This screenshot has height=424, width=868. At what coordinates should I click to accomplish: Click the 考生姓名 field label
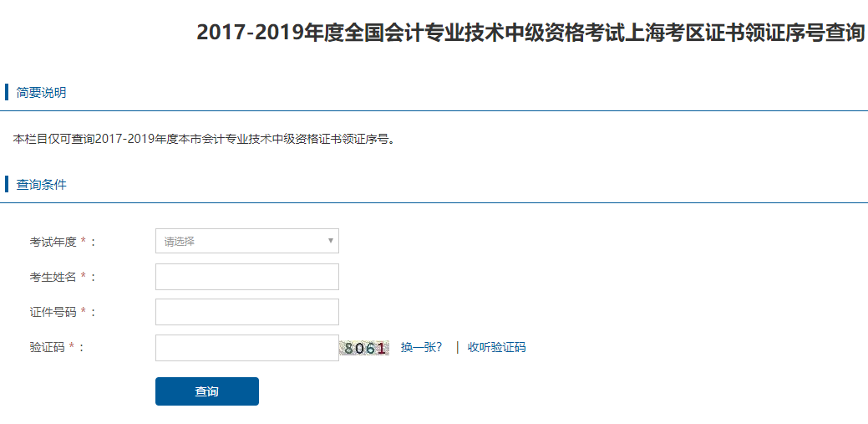click(x=53, y=277)
